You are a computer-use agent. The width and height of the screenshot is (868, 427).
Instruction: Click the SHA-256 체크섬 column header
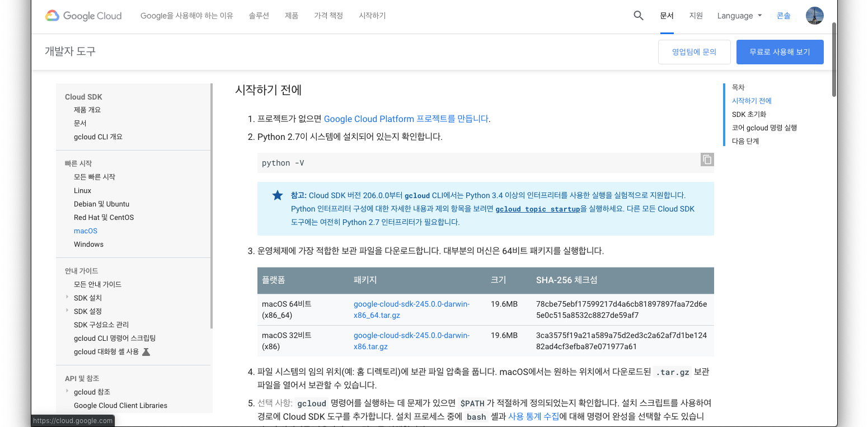(x=566, y=280)
